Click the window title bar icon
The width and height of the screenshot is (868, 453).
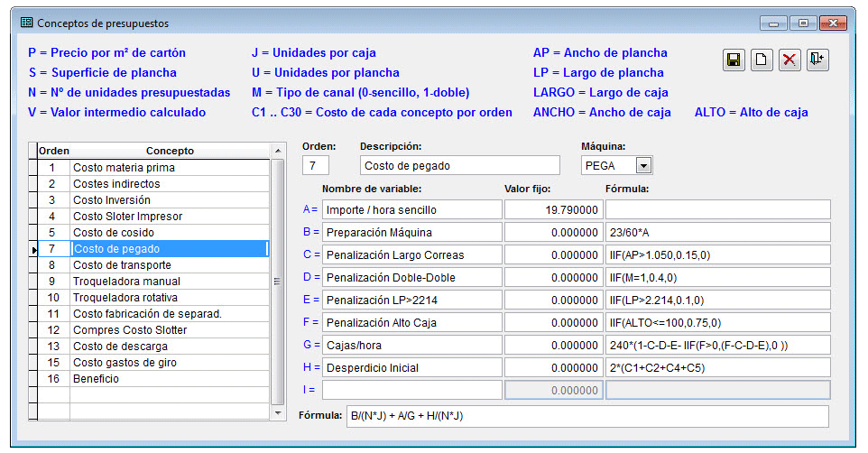26,23
